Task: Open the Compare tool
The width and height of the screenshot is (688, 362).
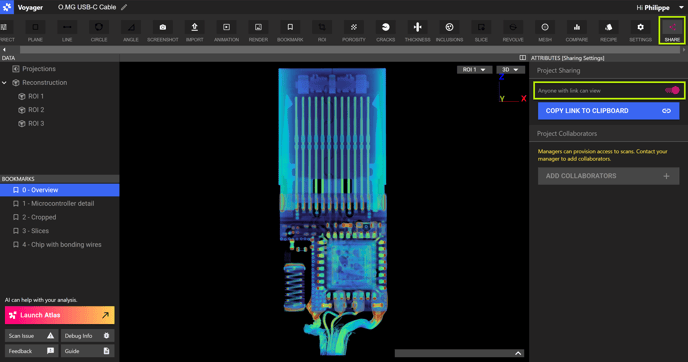Action: click(577, 31)
